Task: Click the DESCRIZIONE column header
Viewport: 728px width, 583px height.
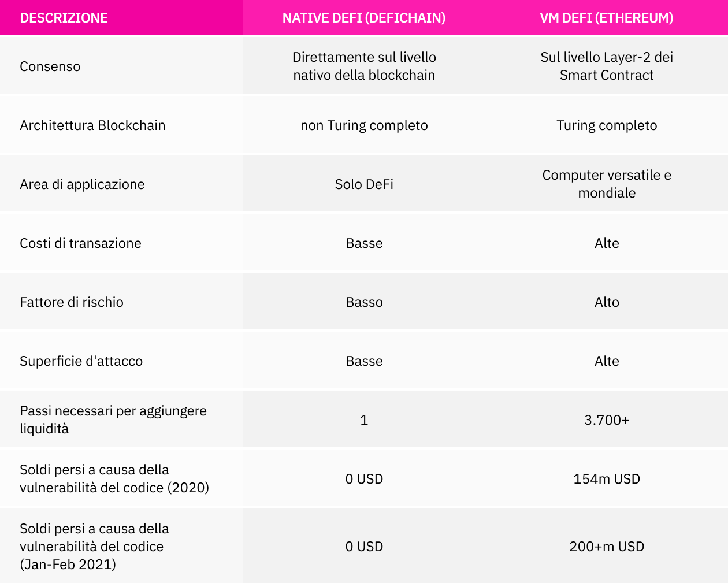Action: pyautogui.click(x=64, y=18)
